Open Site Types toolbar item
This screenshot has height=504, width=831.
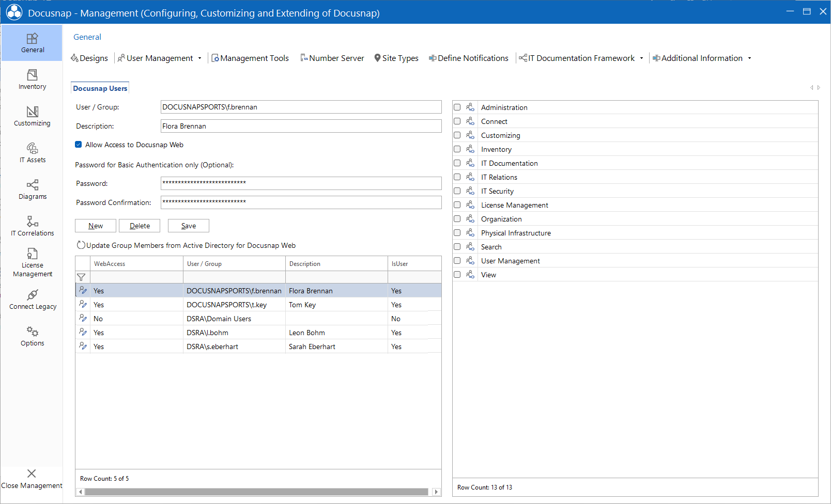pyautogui.click(x=396, y=58)
